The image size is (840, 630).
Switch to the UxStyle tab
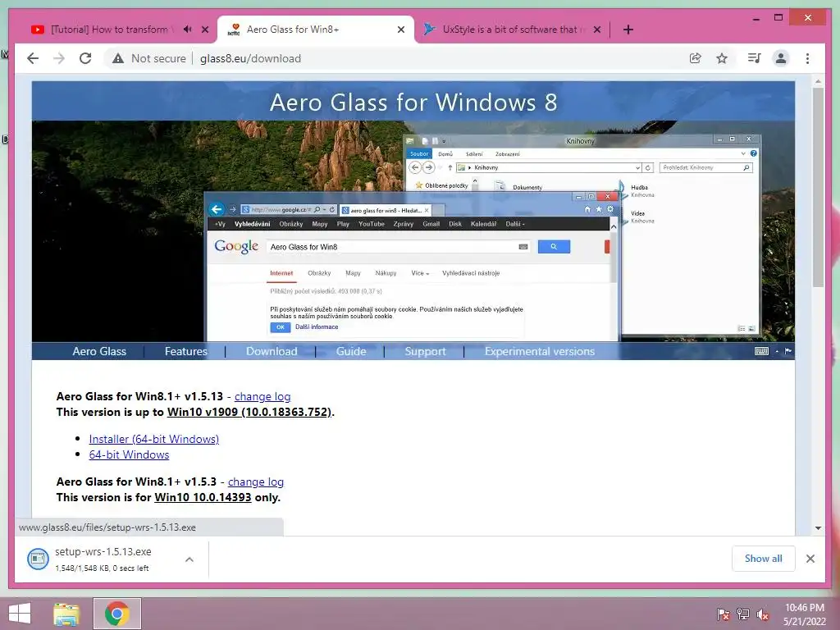tap(512, 30)
